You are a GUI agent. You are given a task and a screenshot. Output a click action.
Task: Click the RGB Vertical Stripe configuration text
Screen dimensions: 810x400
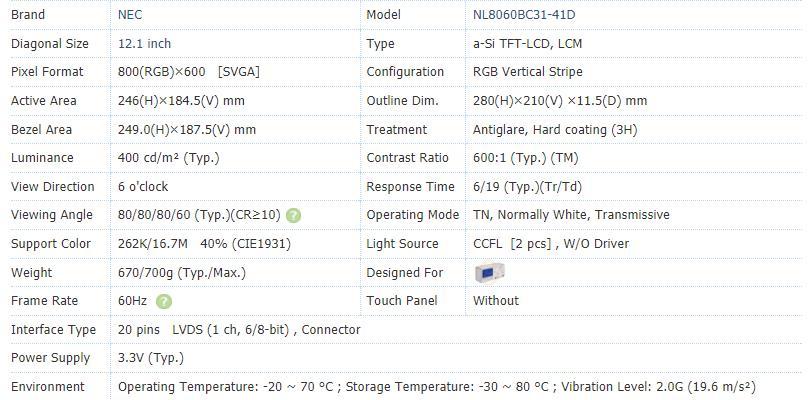click(x=527, y=72)
